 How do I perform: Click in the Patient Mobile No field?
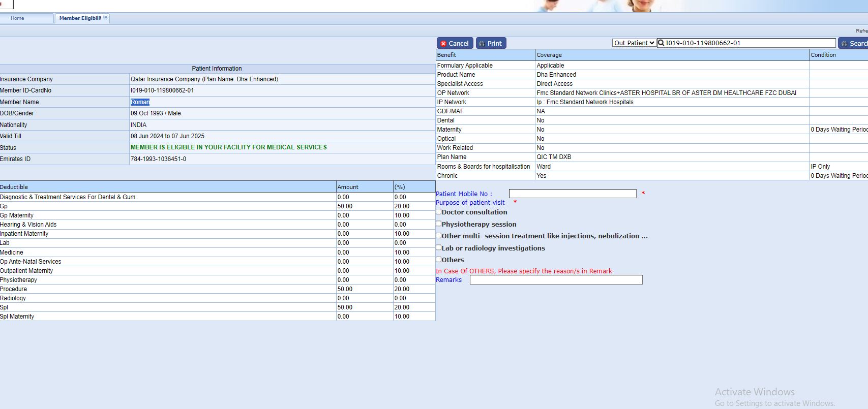pos(572,194)
